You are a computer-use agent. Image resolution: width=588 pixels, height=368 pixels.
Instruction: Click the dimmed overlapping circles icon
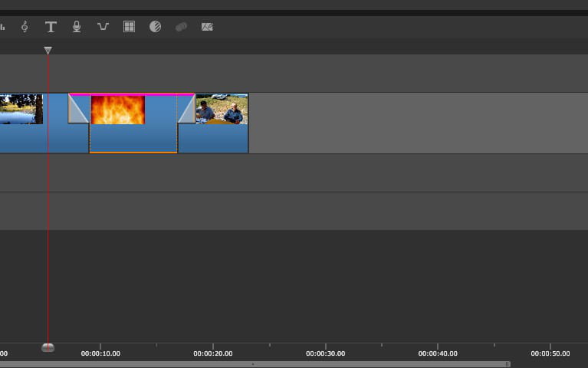coord(181,27)
